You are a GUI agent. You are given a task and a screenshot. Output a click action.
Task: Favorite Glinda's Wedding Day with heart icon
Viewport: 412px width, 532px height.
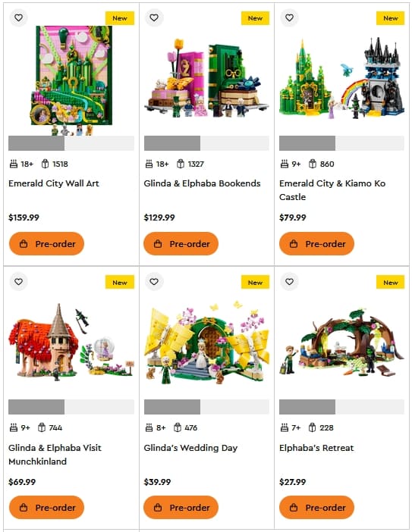pyautogui.click(x=154, y=282)
